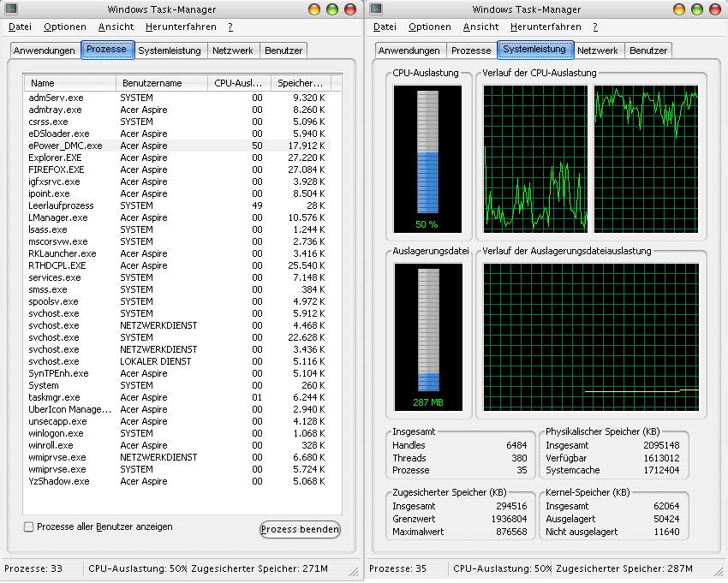Open Benutzer tab in right window
Image resolution: width=728 pixels, height=583 pixels.
point(648,51)
